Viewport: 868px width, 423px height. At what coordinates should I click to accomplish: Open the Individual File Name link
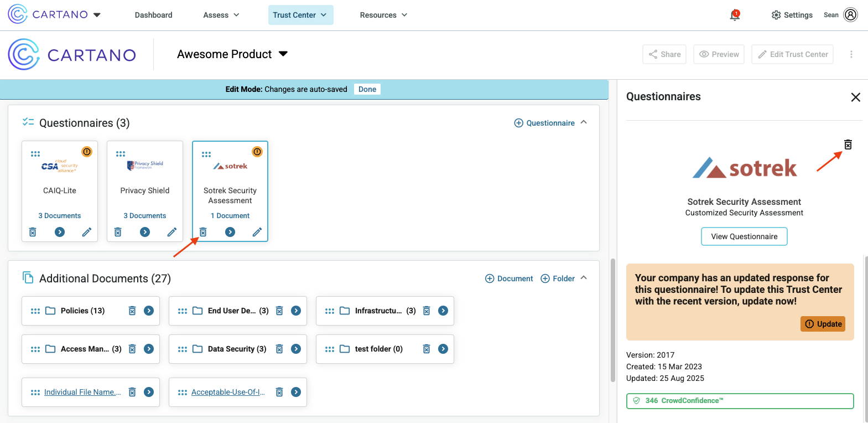click(82, 392)
